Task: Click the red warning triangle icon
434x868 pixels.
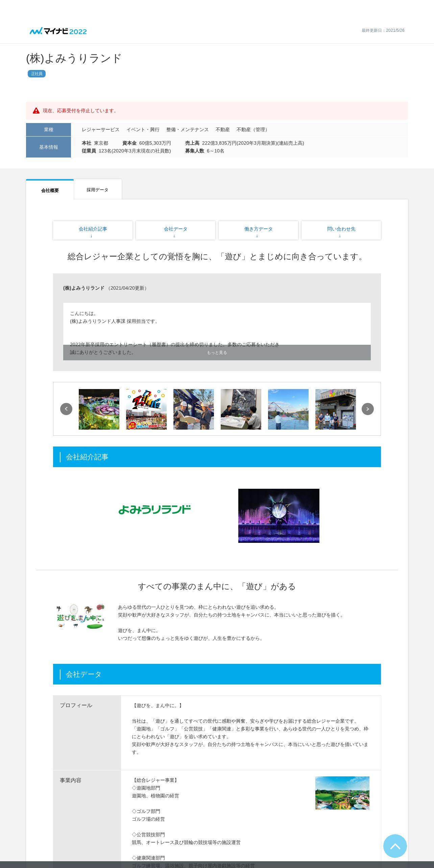Action: pyautogui.click(x=36, y=111)
